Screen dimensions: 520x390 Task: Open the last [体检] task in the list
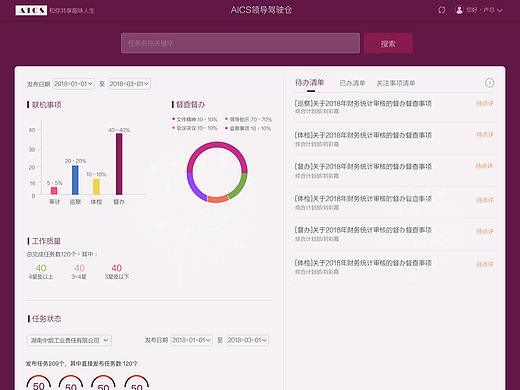363,263
